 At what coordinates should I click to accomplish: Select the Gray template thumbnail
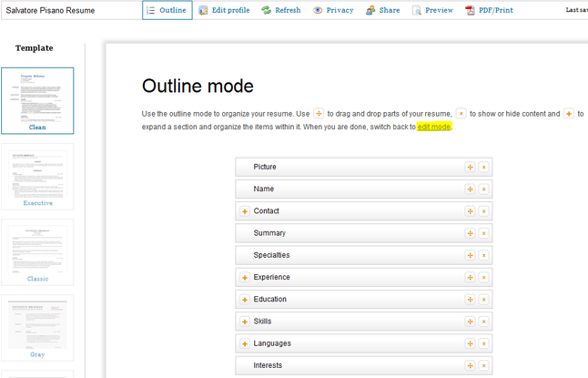[37, 328]
